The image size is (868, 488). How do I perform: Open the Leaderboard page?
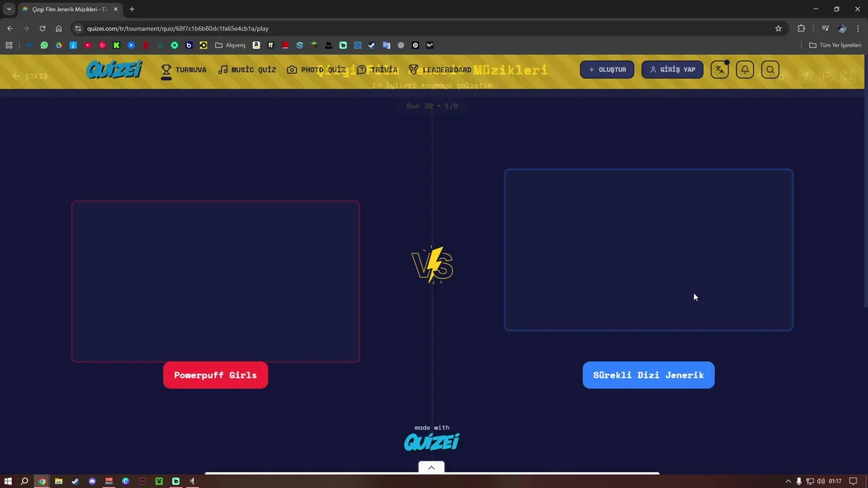point(439,70)
